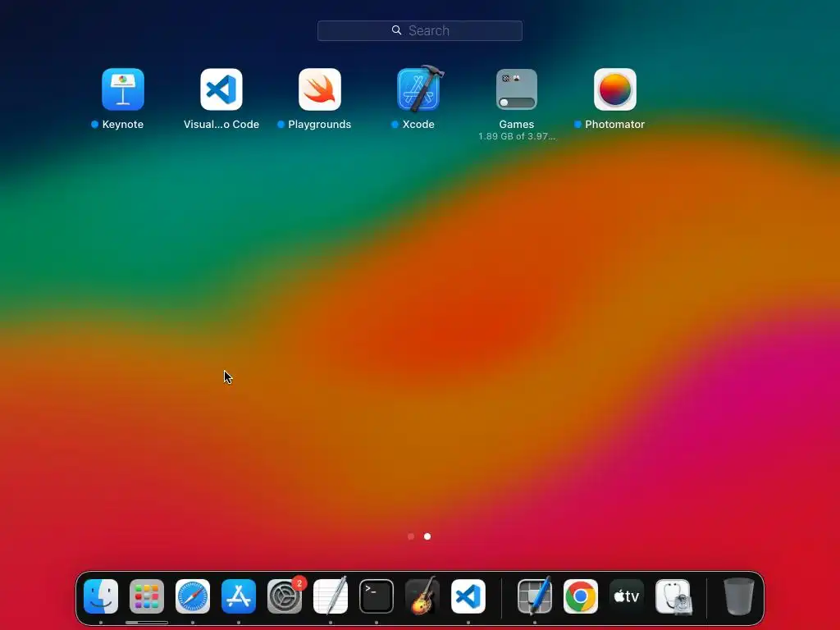Open Safari from the Dock

click(193, 596)
